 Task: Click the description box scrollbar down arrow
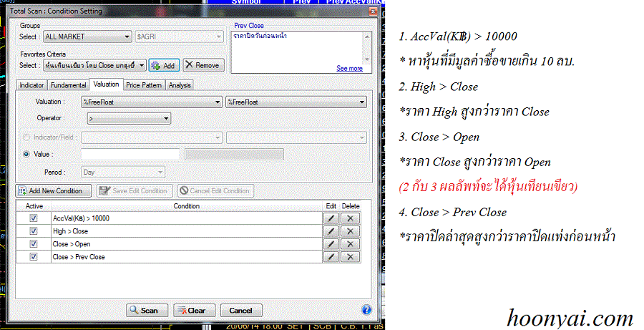[367, 60]
